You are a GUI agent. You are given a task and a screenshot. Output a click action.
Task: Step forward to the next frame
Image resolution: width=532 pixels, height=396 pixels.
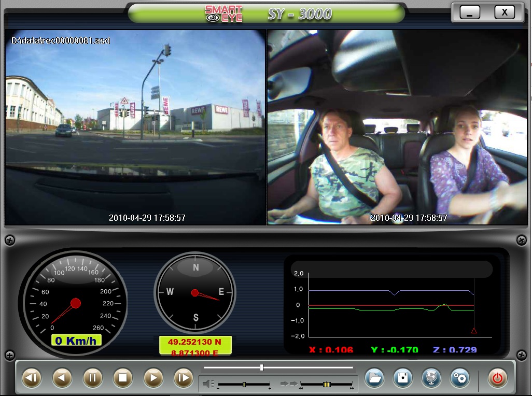tap(184, 378)
